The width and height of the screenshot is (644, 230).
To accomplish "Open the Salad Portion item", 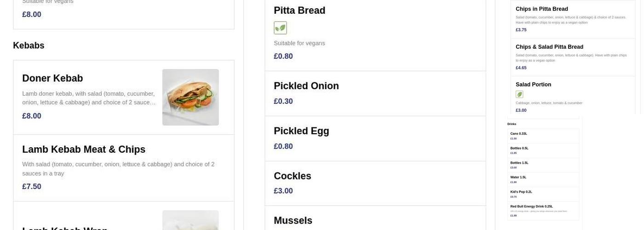I will click(533, 85).
